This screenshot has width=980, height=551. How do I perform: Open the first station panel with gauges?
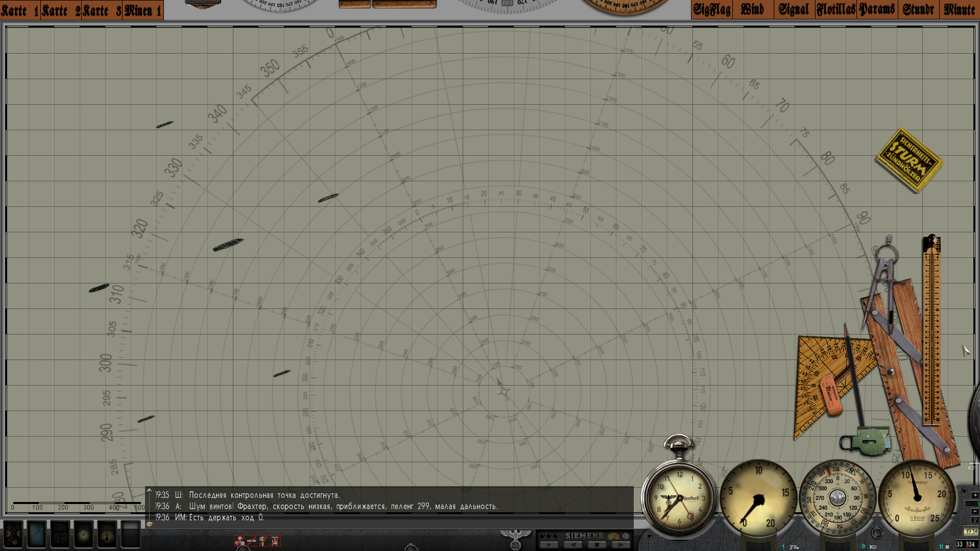tap(13, 534)
